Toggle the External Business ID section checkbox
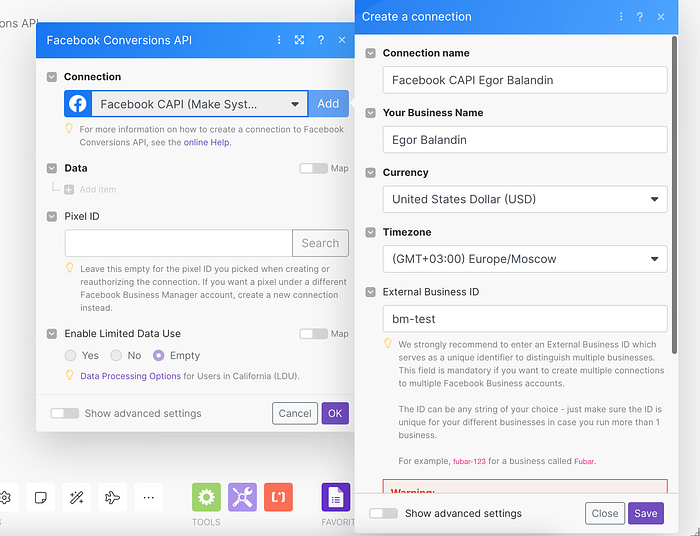 pos(371,292)
